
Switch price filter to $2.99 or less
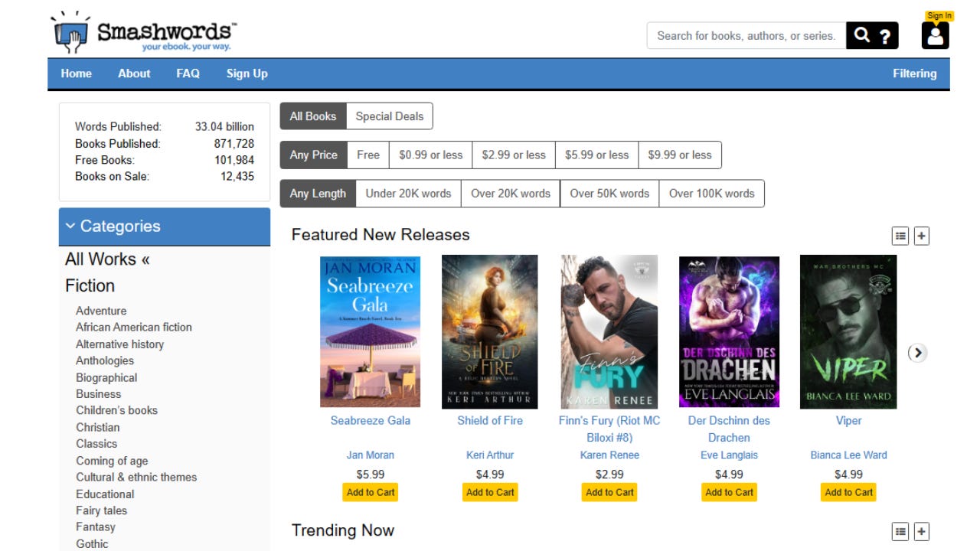[513, 155]
